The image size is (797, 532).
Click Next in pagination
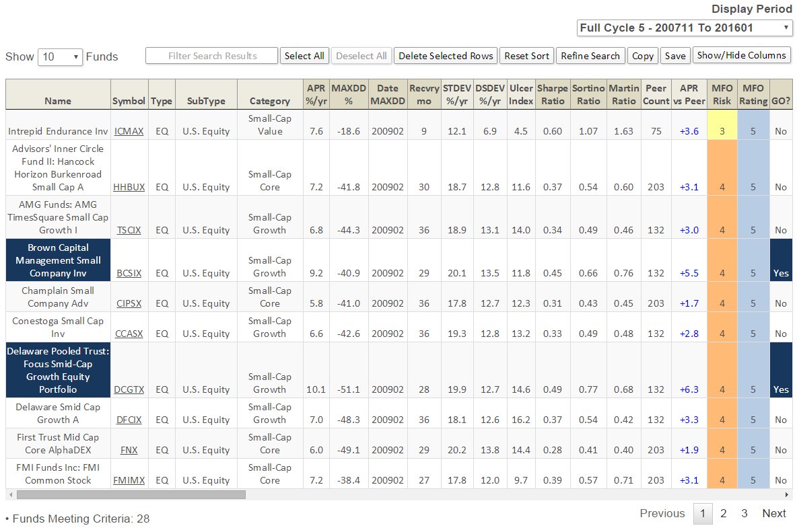coord(773,513)
